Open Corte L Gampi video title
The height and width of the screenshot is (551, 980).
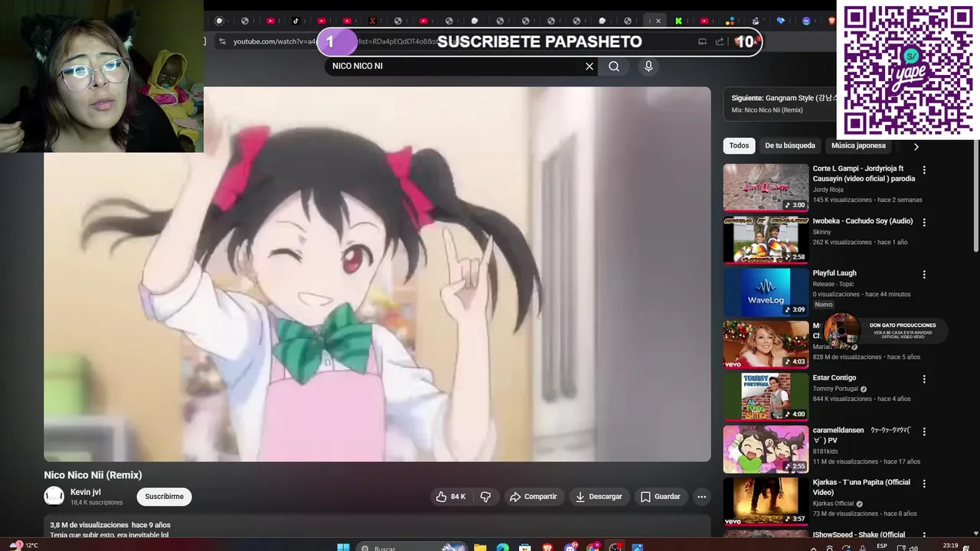[864, 174]
